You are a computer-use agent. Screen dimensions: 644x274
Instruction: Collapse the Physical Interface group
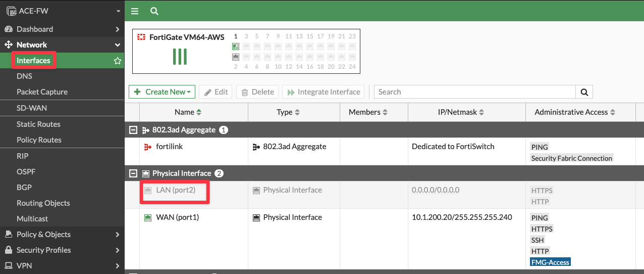[133, 173]
